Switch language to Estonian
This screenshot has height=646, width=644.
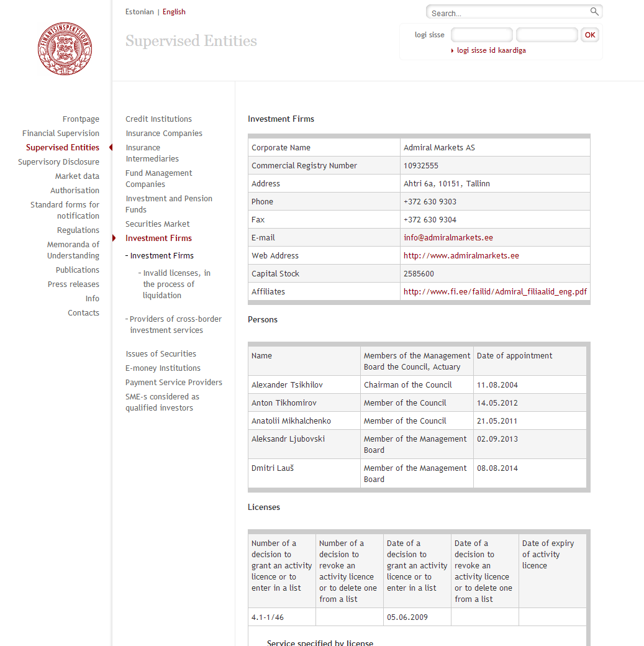click(139, 12)
